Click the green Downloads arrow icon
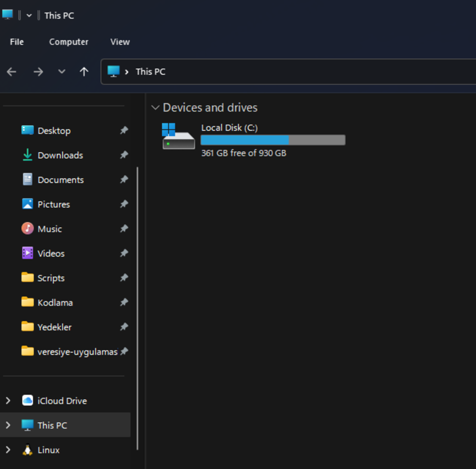This screenshot has width=476, height=469. tap(28, 155)
